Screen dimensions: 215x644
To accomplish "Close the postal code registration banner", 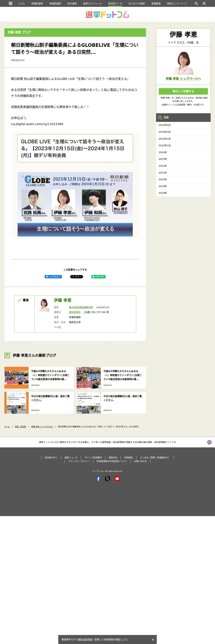I will (153, 639).
